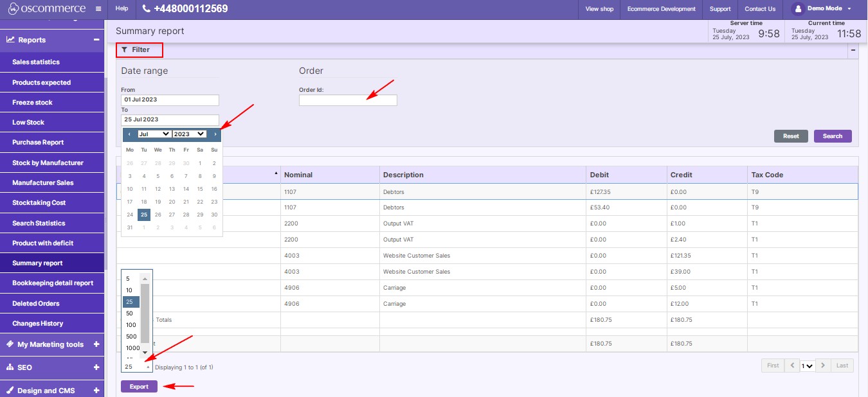
Task: Choose 5 in page size list
Action: click(131, 279)
